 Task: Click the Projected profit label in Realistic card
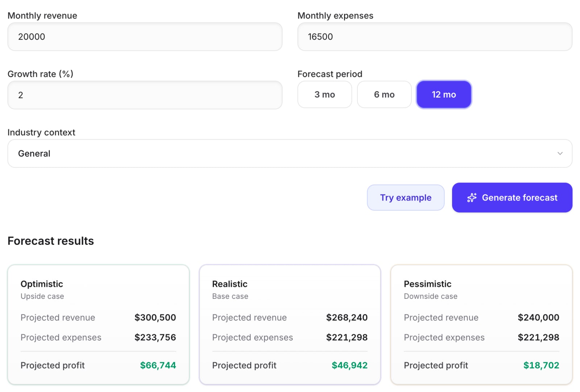pyautogui.click(x=244, y=366)
